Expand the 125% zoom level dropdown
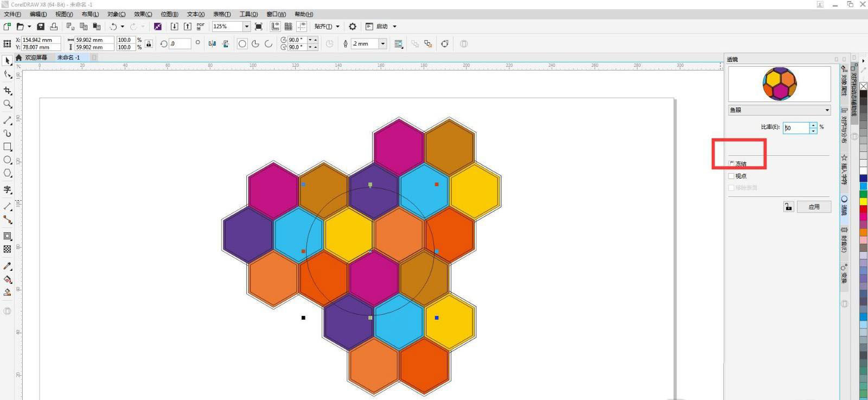 coord(246,27)
